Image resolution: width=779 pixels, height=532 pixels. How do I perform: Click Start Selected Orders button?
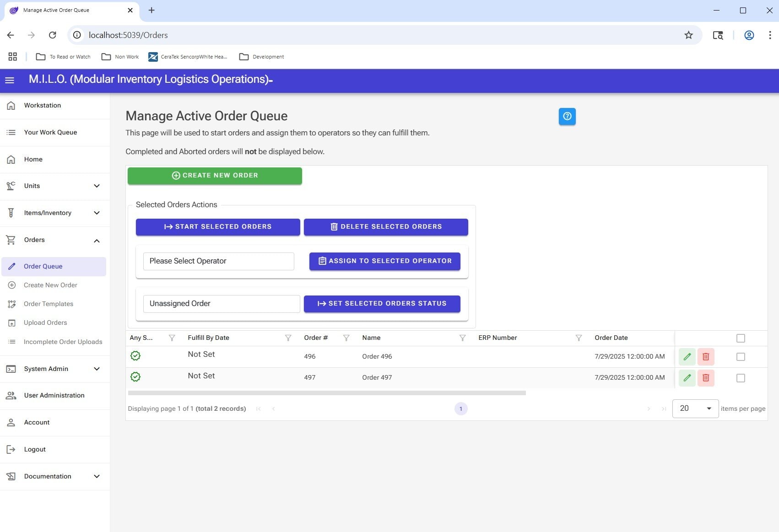click(218, 227)
